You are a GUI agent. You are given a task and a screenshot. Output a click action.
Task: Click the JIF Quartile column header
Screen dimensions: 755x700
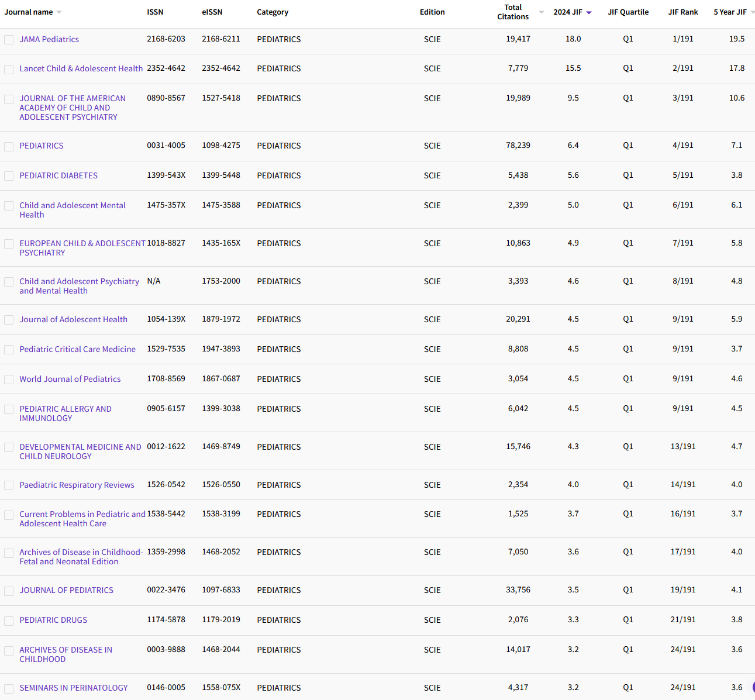tap(628, 12)
